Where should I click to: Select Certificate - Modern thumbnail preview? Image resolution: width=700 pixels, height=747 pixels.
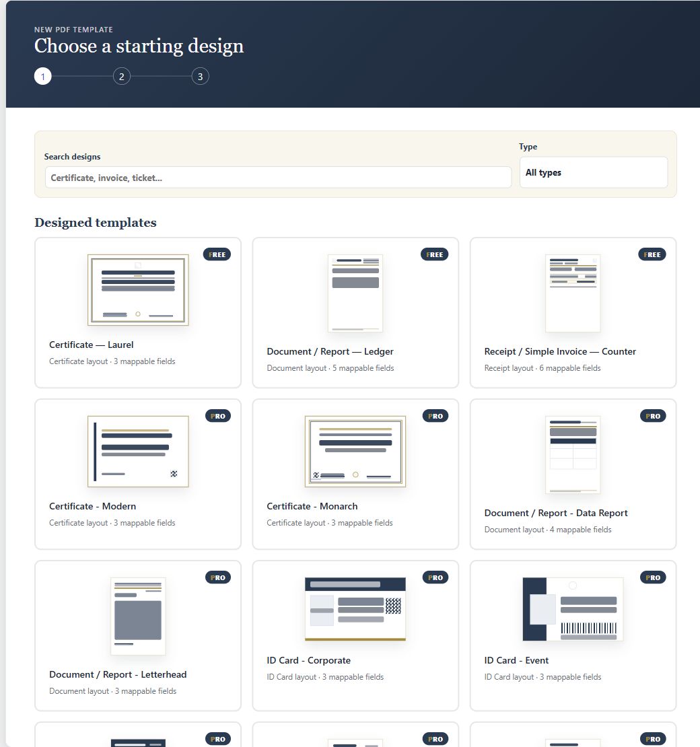pyautogui.click(x=138, y=451)
